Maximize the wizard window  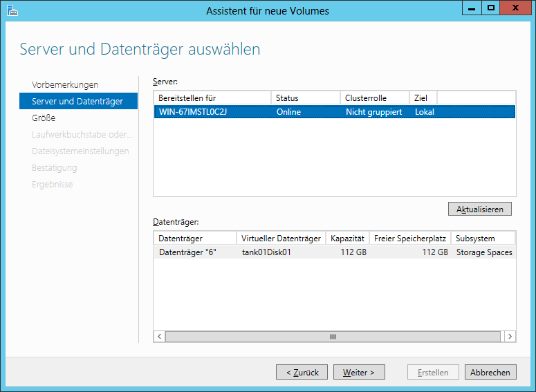491,8
